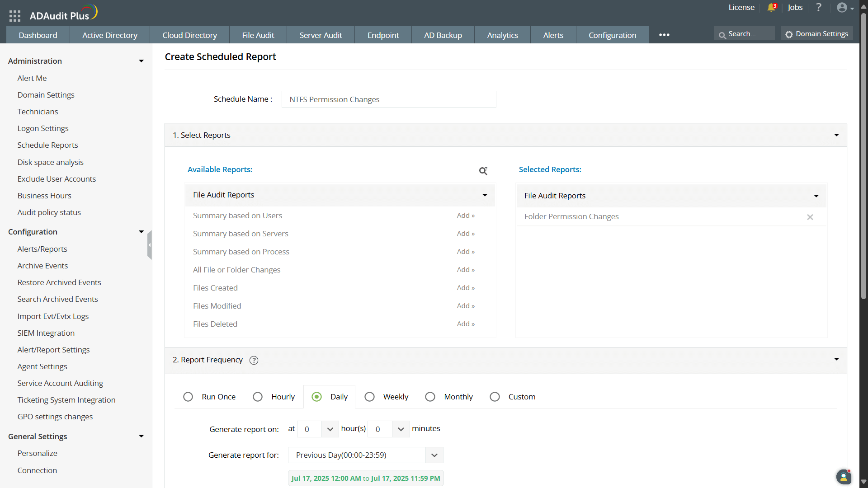Select the Weekly report frequency
The width and height of the screenshot is (868, 488).
point(370,397)
